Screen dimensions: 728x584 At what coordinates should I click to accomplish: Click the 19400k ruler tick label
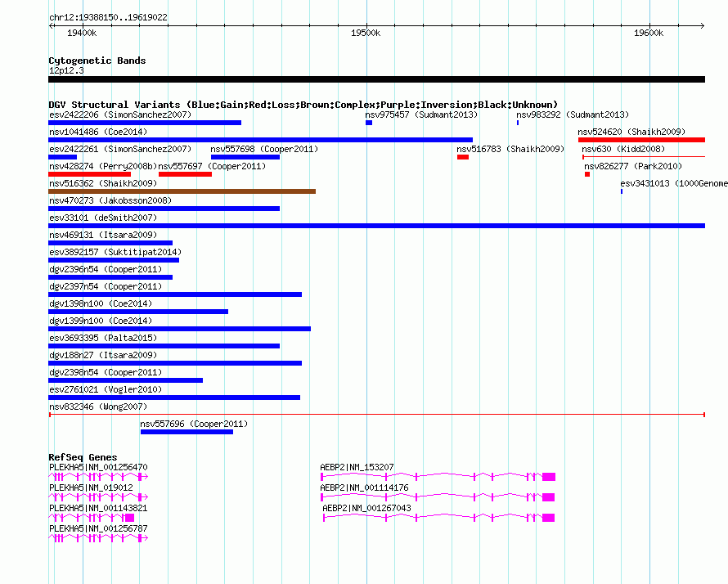point(82,33)
